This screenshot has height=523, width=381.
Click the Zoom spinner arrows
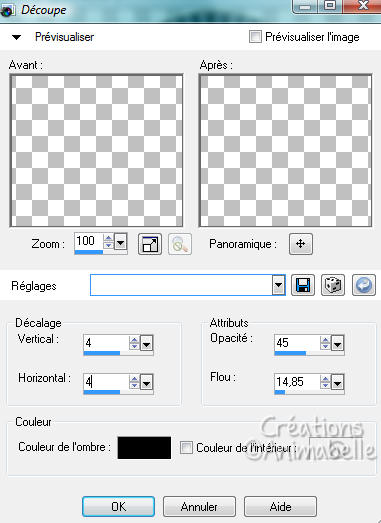tap(108, 241)
